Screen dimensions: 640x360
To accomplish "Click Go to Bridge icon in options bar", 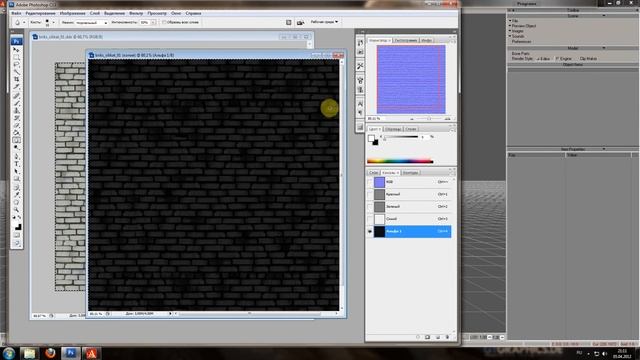I will pos(300,22).
